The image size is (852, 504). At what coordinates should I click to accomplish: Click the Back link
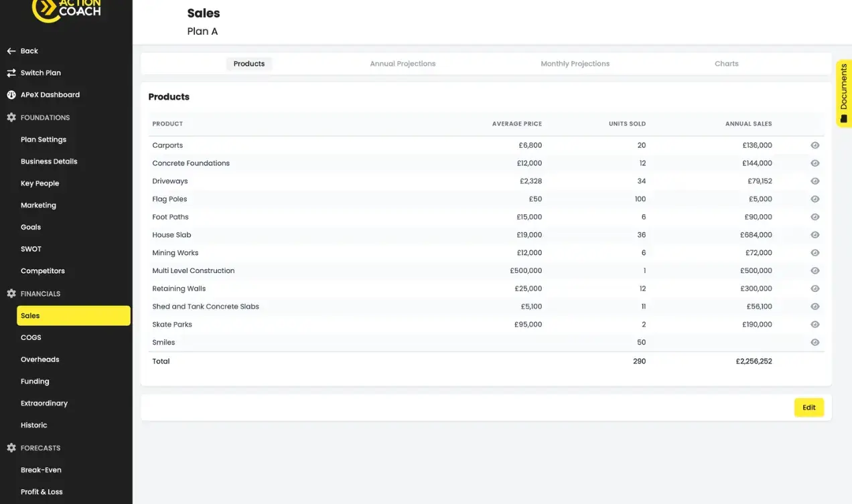coord(29,51)
